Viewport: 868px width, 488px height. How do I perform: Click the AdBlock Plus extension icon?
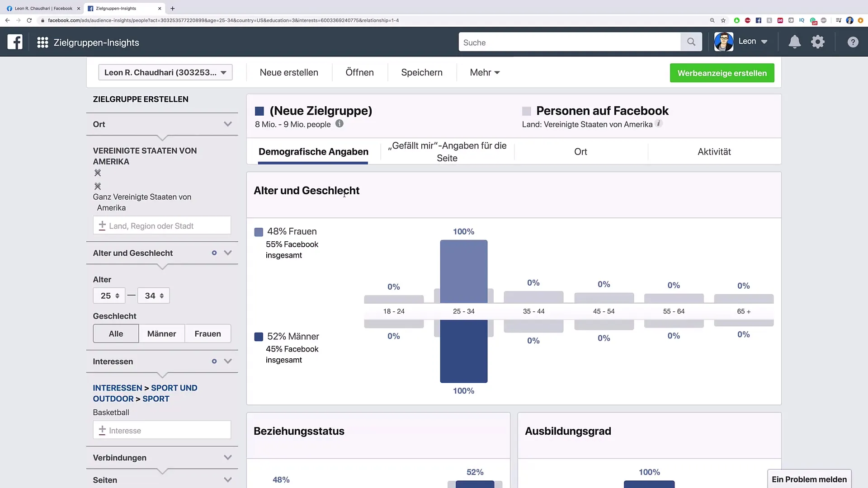point(824,20)
